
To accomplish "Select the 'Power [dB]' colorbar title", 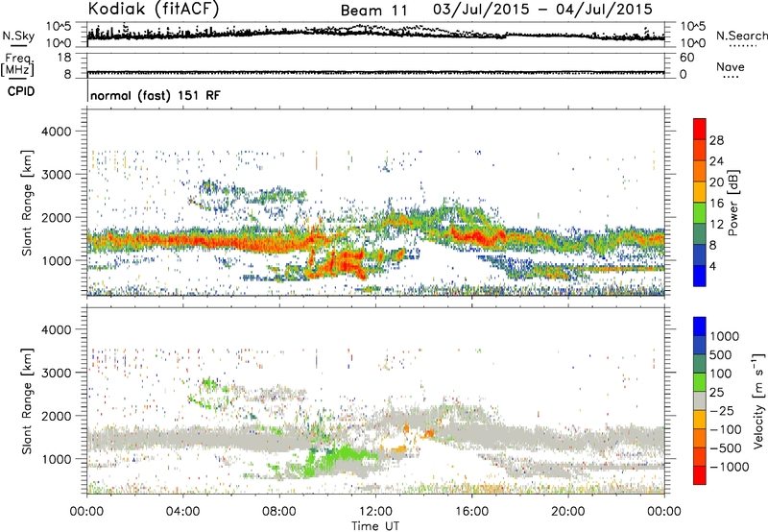I will pyautogui.click(x=733, y=203).
